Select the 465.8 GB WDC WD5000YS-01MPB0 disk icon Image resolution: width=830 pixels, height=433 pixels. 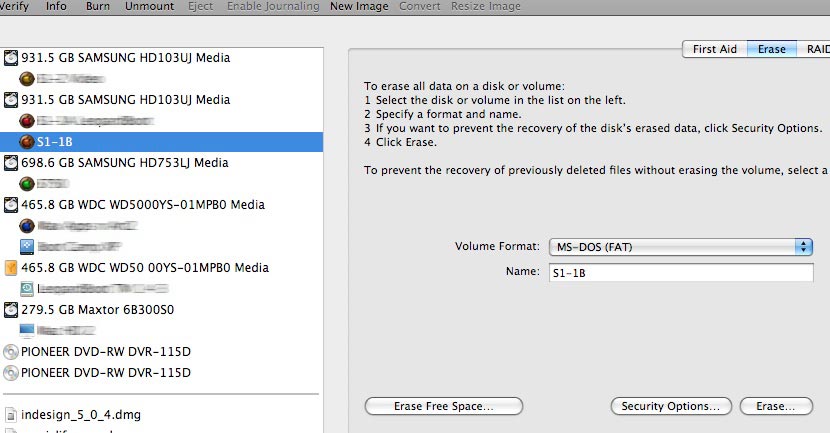[x=11, y=205]
